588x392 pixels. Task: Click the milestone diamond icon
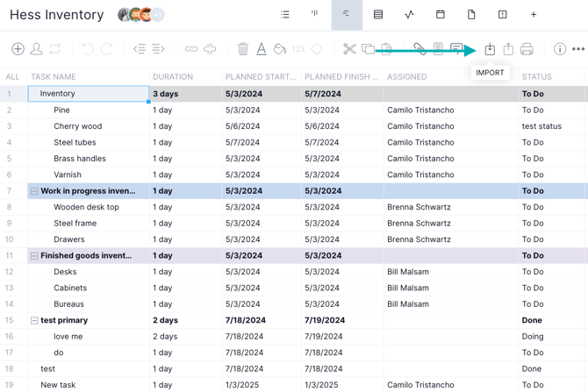pyautogui.click(x=317, y=49)
